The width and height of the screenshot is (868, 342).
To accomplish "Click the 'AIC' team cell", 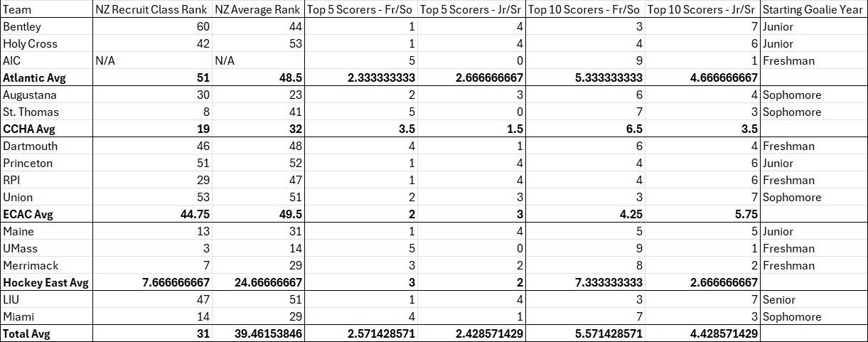I will [x=46, y=61].
